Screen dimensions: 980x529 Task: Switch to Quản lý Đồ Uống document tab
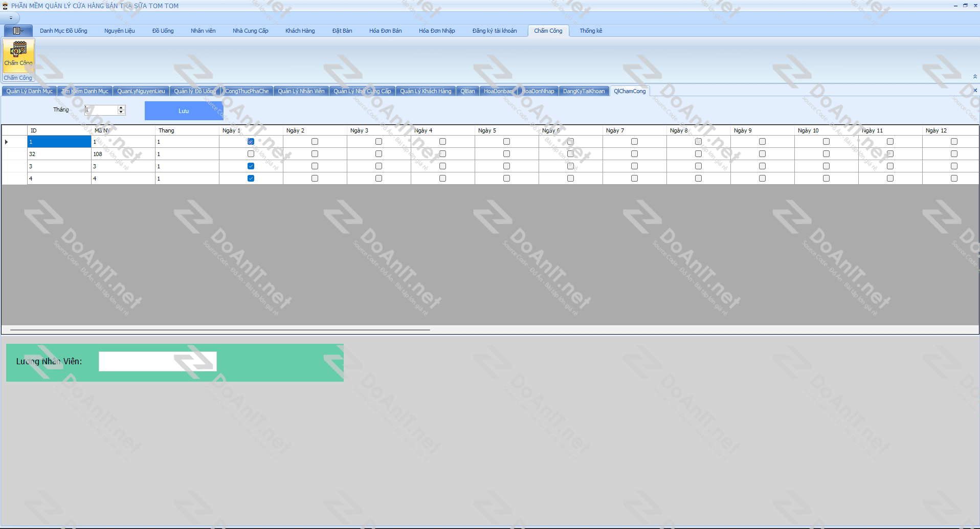(x=195, y=91)
